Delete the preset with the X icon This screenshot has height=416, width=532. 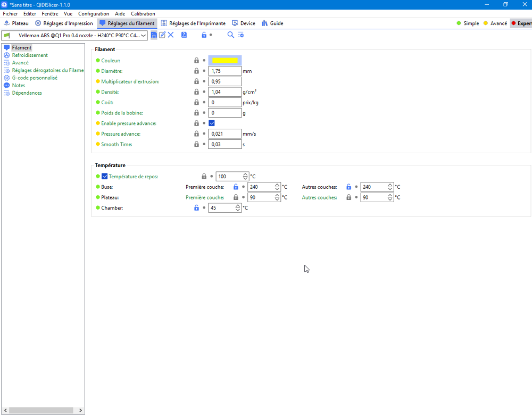[171, 35]
